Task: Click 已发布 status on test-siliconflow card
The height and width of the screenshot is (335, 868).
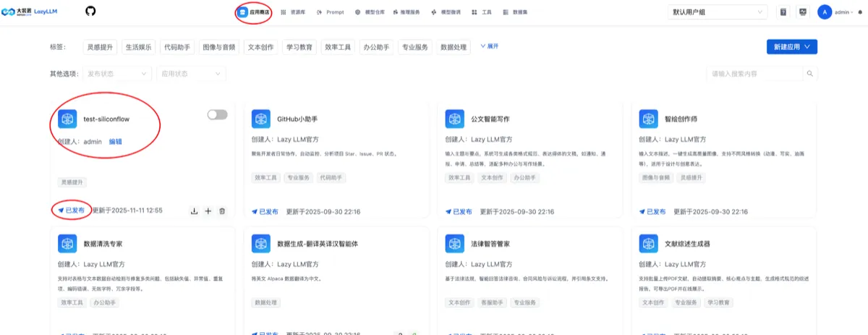Action: [72, 211]
